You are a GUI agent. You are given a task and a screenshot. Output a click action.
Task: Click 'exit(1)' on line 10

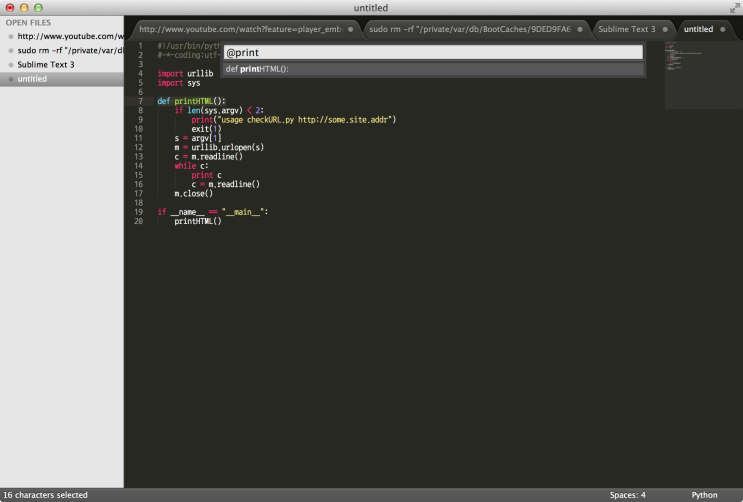coord(206,129)
